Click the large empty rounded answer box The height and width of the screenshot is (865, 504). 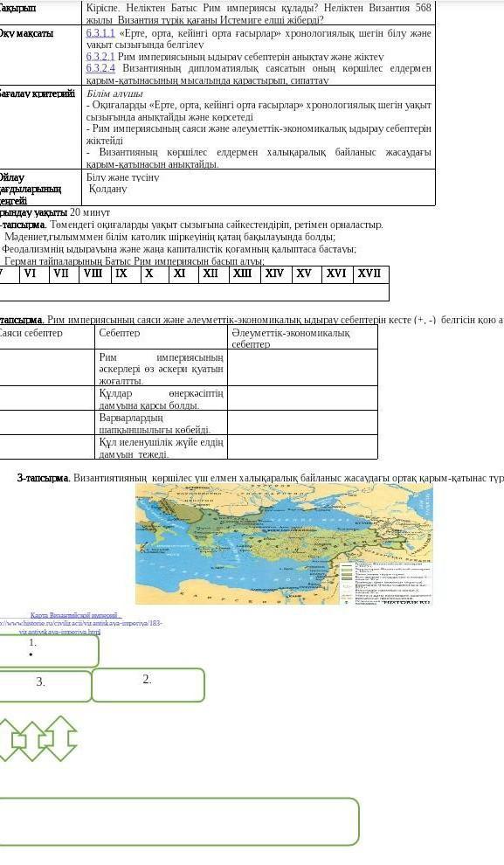coord(178,821)
